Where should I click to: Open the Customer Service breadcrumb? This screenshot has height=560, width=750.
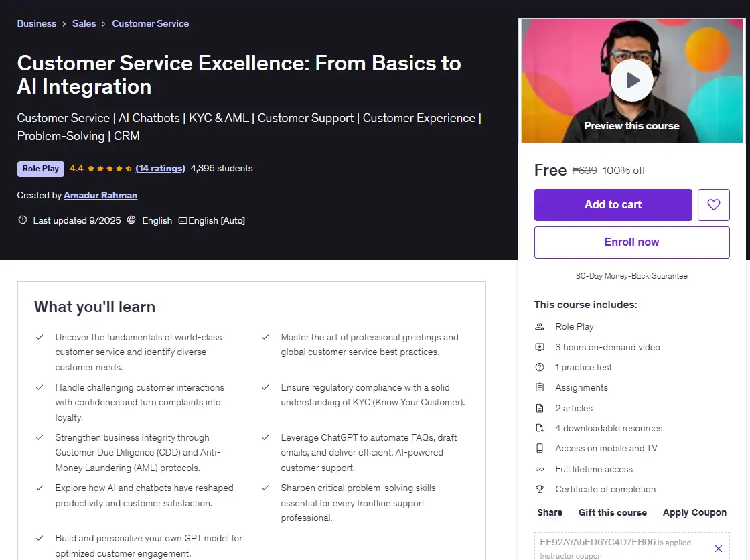[150, 23]
